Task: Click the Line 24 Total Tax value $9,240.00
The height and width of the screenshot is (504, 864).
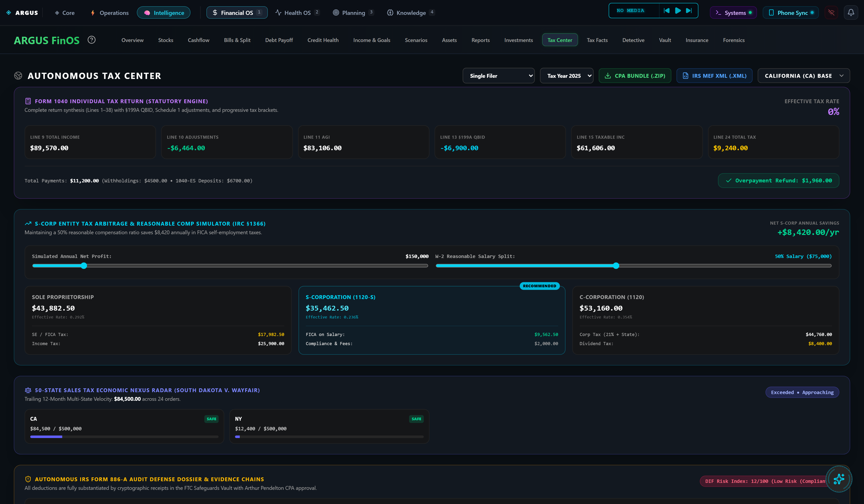Action: pyautogui.click(x=730, y=148)
